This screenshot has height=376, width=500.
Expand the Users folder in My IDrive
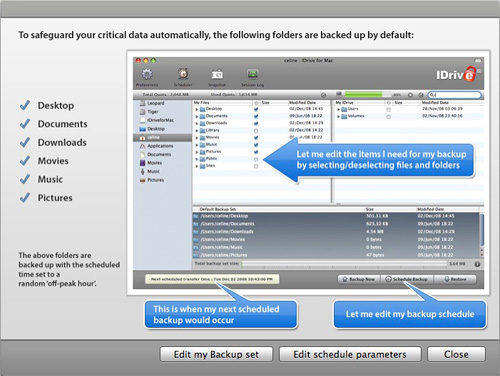(x=339, y=109)
